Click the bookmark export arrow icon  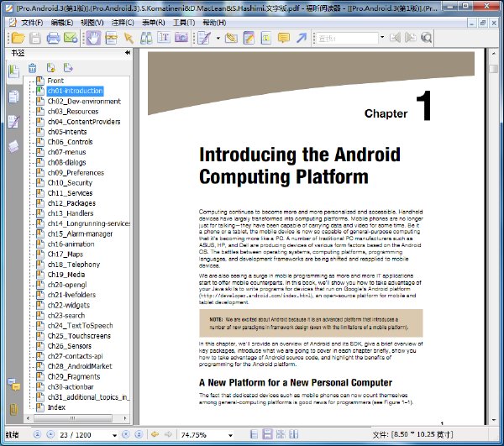(68, 68)
